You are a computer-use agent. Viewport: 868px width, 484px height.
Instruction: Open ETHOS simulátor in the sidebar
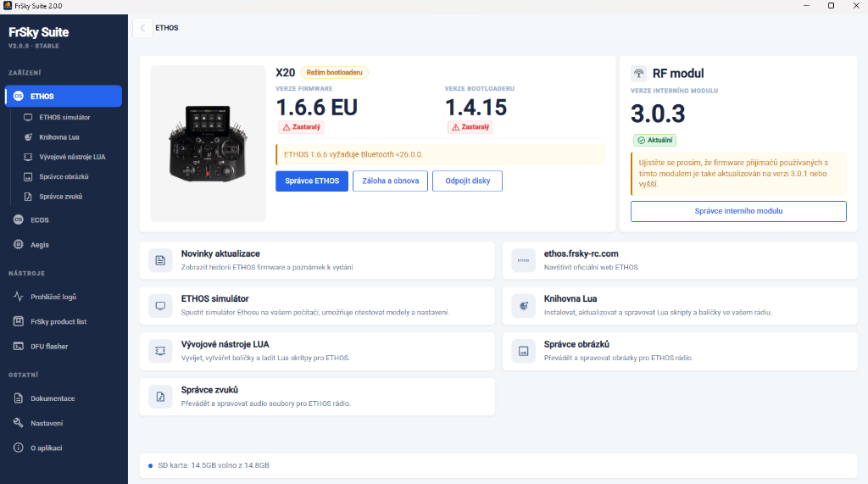(64, 118)
